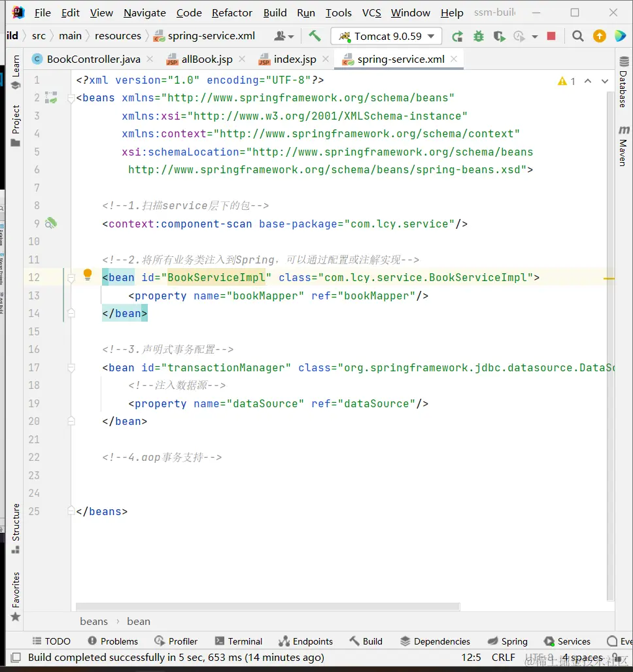Click the Debug bug icon
633x672 pixels.
[x=479, y=37]
